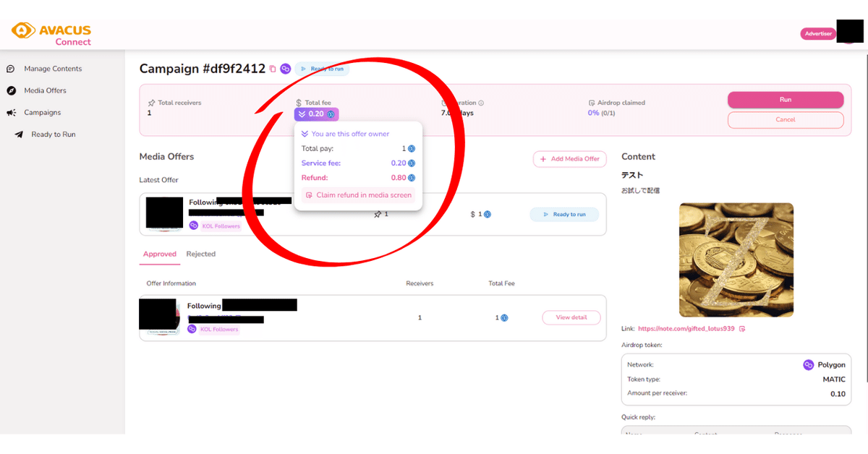Image resolution: width=868 pixels, height=454 pixels.
Task: Click the Manage Contents chat icon
Action: click(11, 69)
